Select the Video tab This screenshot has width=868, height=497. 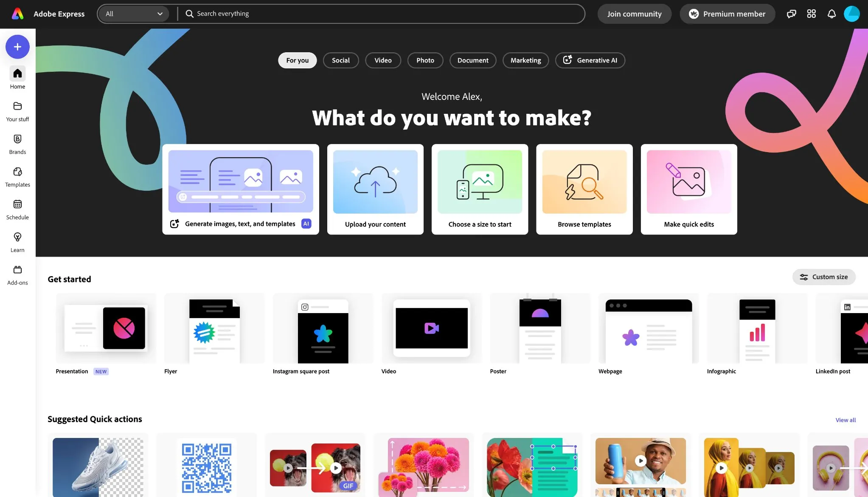[383, 60]
